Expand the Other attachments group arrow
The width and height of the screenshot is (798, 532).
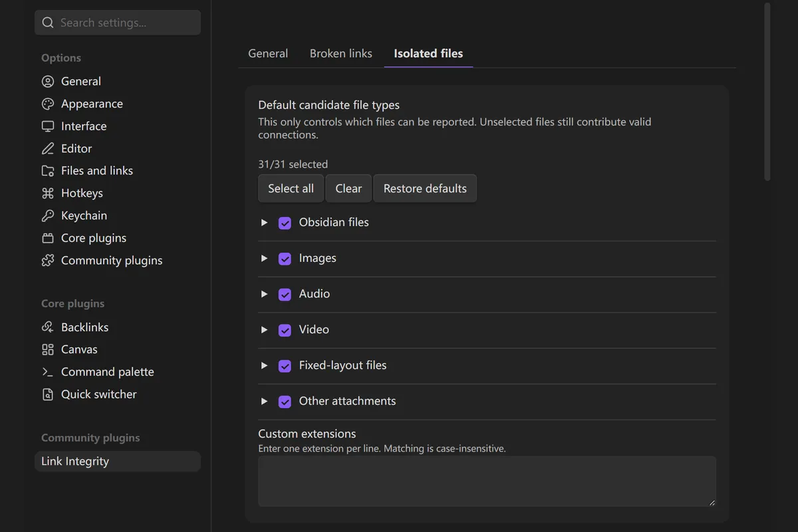point(264,402)
